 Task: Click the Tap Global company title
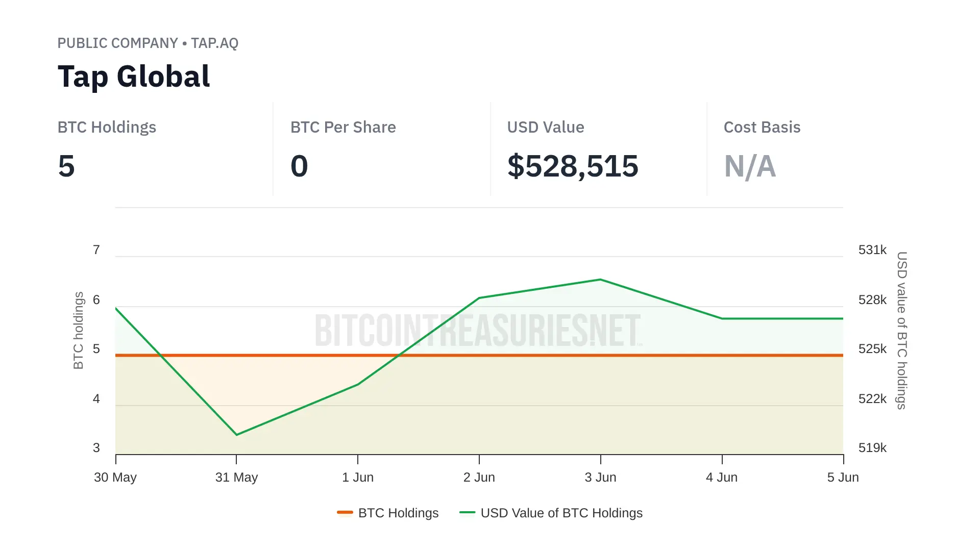(x=134, y=77)
